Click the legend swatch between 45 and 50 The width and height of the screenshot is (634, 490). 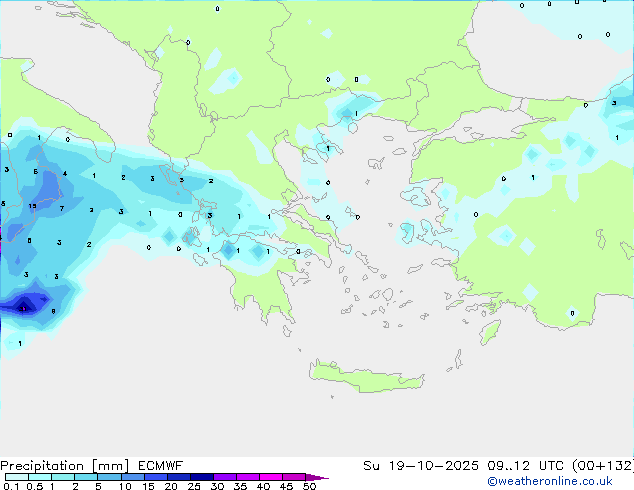tap(294, 477)
